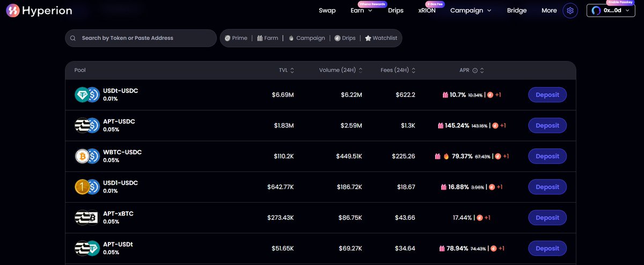Viewport: 644px width, 265px height.
Task: Click the WBTC-USDC pool token icons
Action: tap(87, 156)
